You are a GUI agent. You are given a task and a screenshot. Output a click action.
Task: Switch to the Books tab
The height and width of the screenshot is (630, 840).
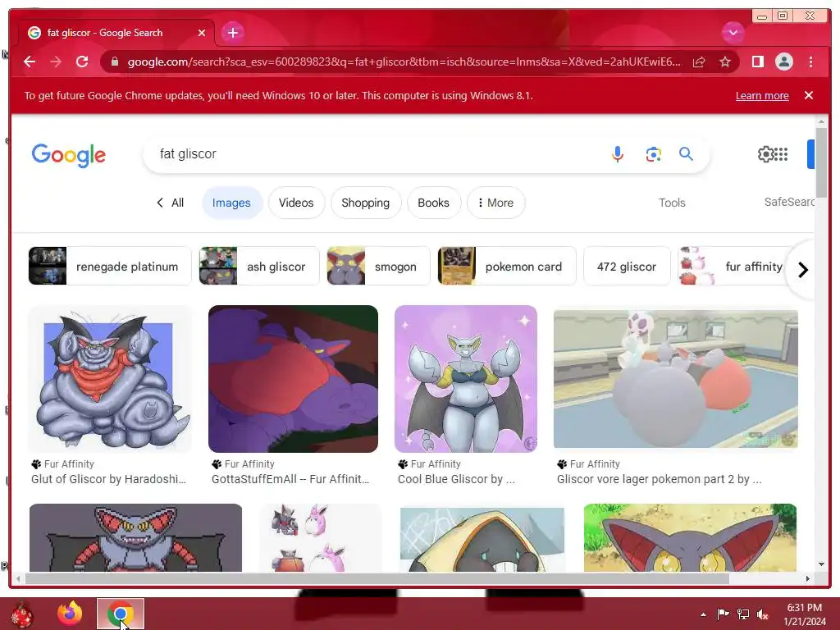point(433,203)
